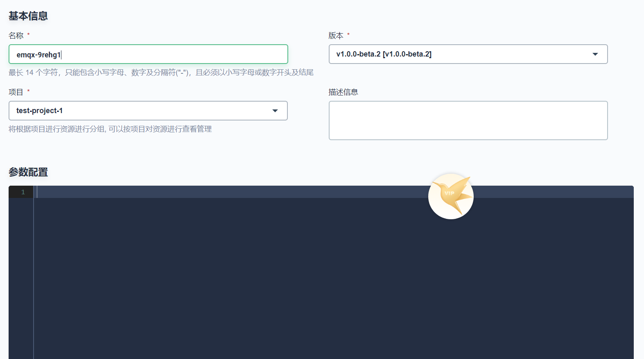Click into the description textarea

(468, 120)
